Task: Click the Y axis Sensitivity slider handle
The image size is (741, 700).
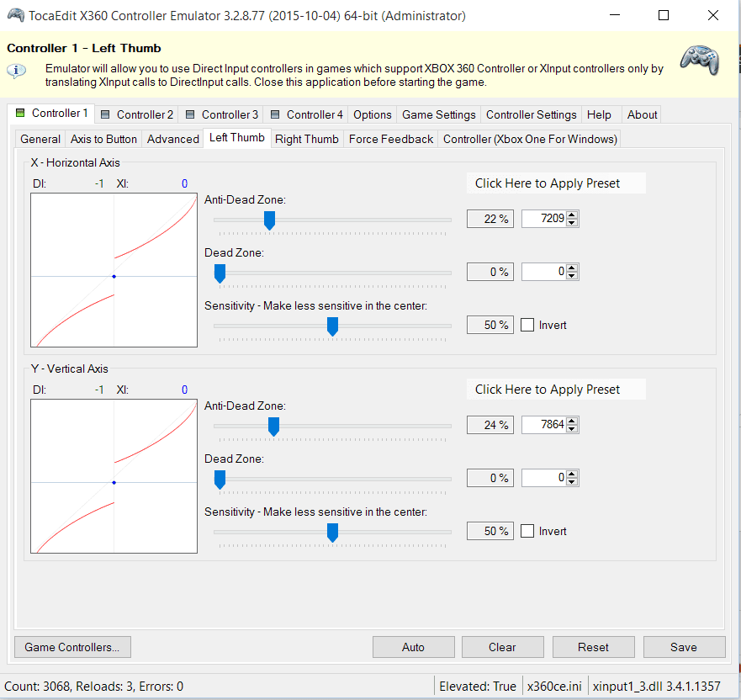Action: click(x=333, y=533)
